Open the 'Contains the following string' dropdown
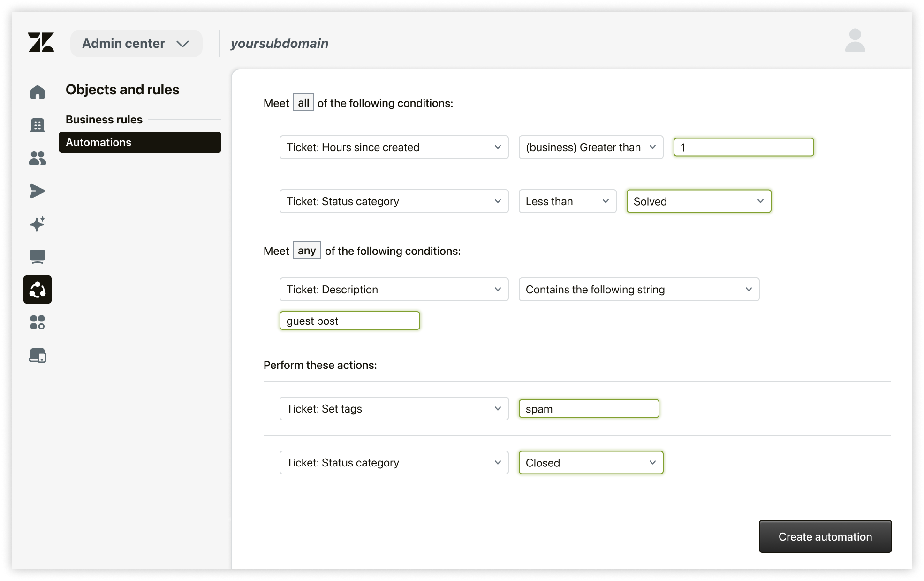924x581 pixels. (639, 289)
